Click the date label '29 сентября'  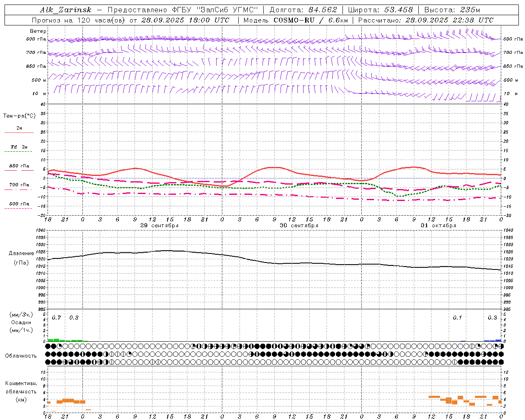click(159, 226)
